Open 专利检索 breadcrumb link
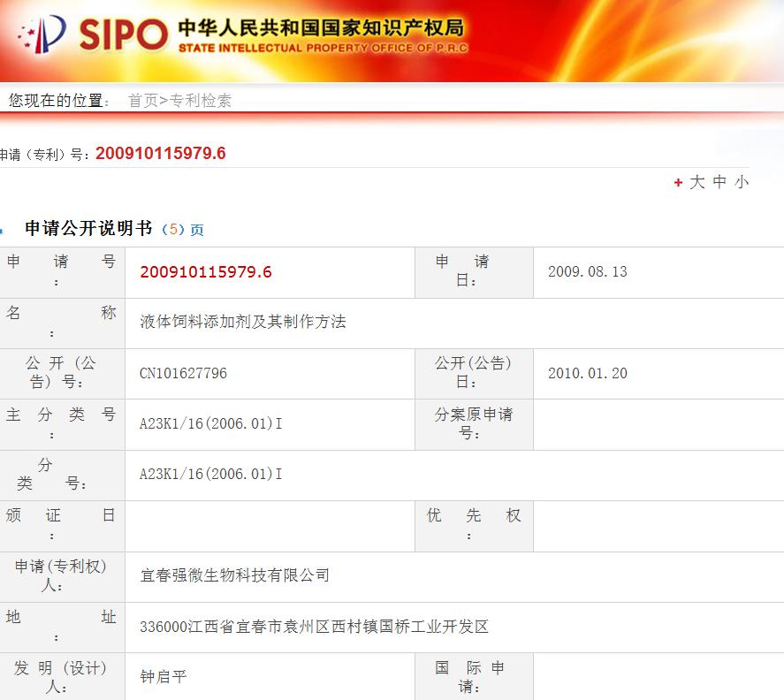 coord(201,101)
